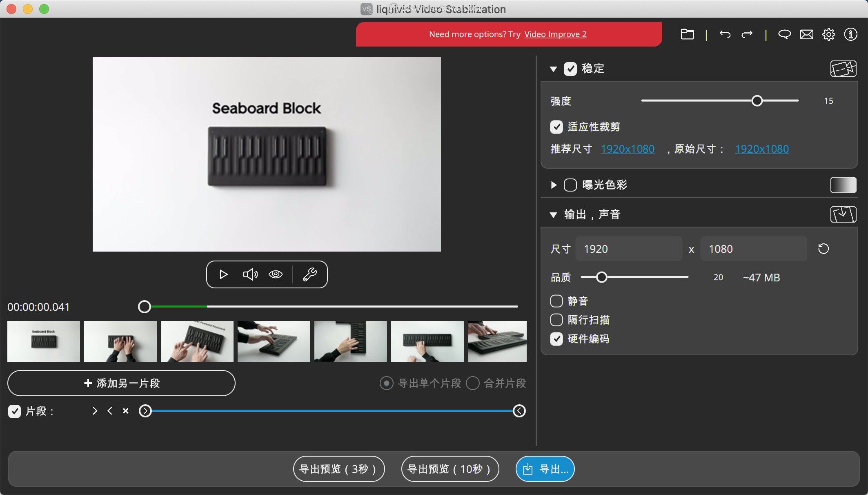The width and height of the screenshot is (868, 495).
Task: Adjust the 品质 slider handle
Action: pyautogui.click(x=601, y=277)
